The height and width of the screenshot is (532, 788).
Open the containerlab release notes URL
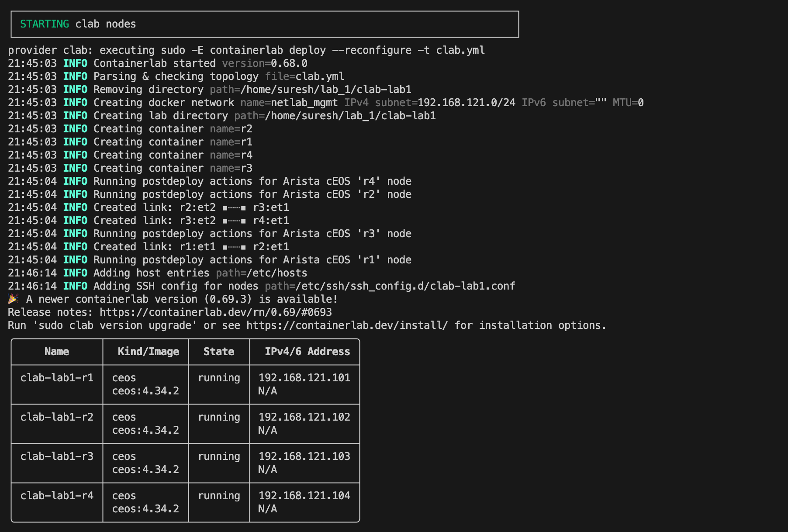coord(216,312)
